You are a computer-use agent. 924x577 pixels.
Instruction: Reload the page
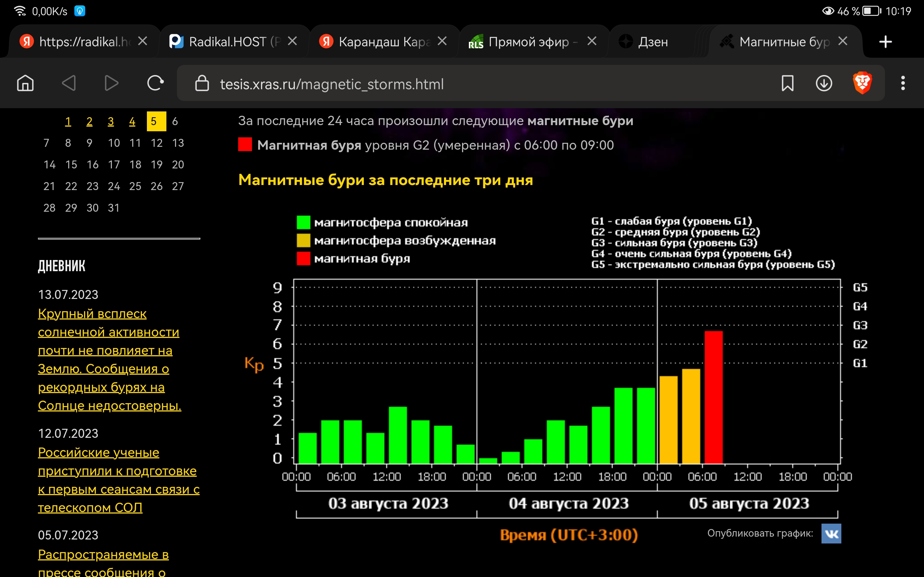[155, 83]
